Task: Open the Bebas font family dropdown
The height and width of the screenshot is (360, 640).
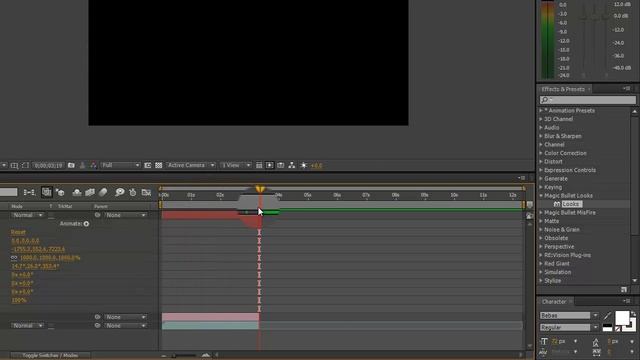Action: tap(569, 316)
